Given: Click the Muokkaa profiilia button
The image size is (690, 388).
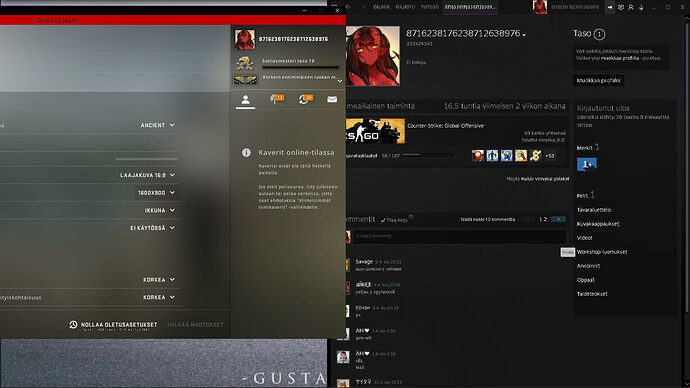Looking at the screenshot, I should pyautogui.click(x=598, y=81).
